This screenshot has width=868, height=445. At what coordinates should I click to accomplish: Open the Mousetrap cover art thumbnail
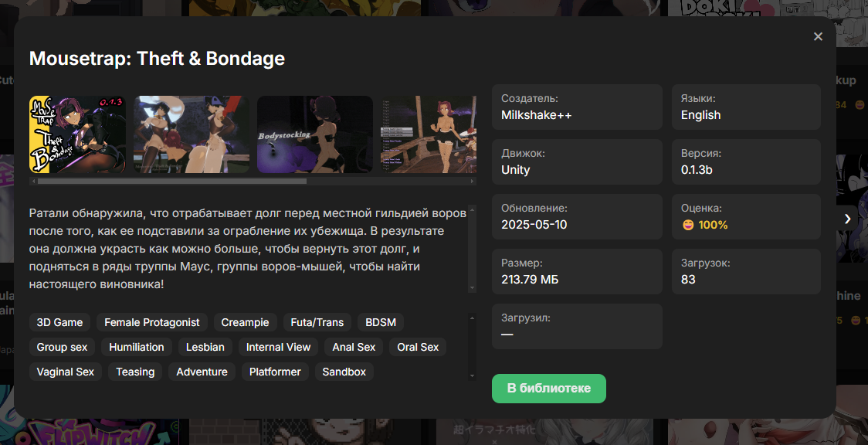pyautogui.click(x=77, y=134)
